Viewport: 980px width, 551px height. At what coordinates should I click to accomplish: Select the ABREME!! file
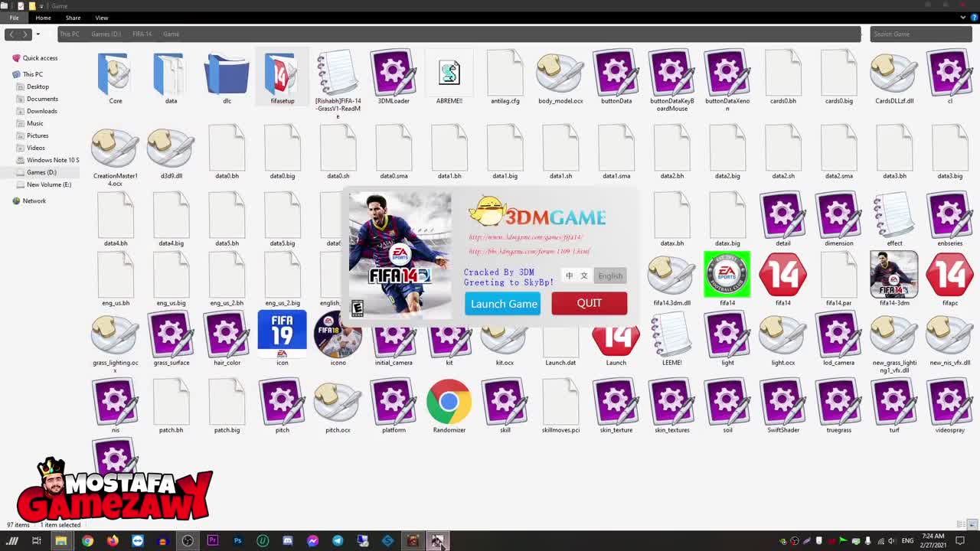(x=449, y=78)
